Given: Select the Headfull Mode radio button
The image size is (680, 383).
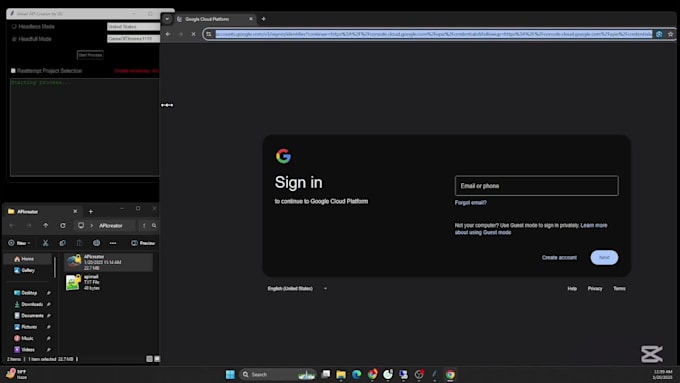Looking at the screenshot, I should [x=14, y=39].
